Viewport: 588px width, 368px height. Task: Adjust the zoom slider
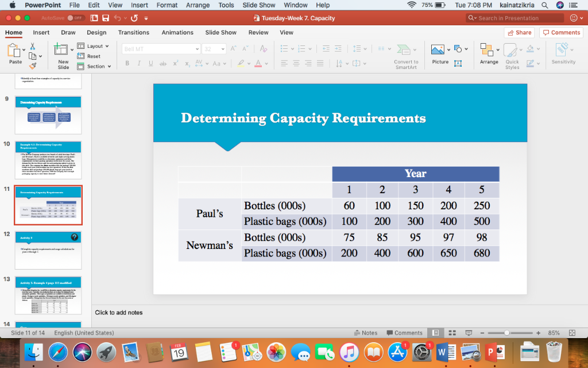click(x=508, y=332)
